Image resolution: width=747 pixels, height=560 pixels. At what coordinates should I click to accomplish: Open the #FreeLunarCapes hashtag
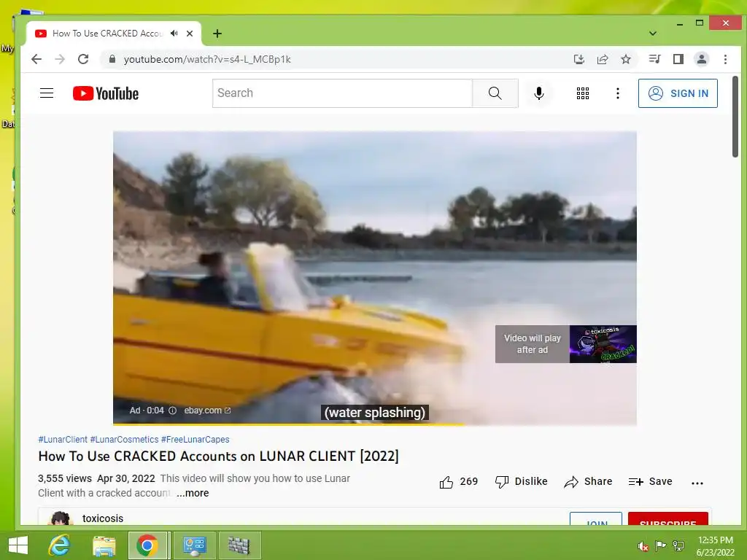196,440
